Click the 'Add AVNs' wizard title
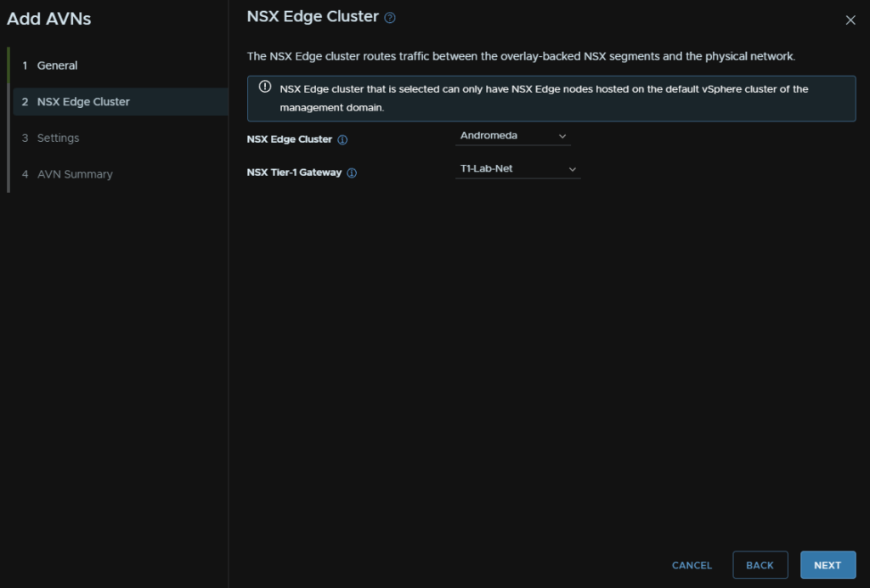Image resolution: width=870 pixels, height=588 pixels. (x=48, y=19)
